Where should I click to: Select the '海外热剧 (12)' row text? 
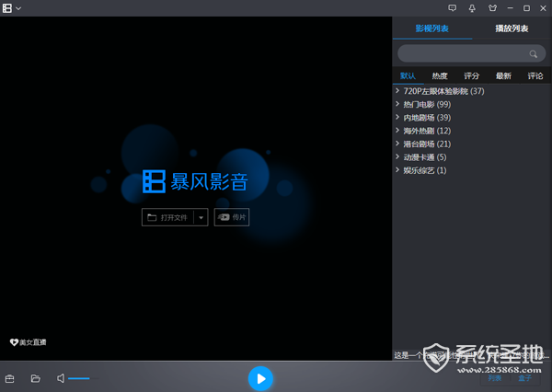[x=427, y=131]
